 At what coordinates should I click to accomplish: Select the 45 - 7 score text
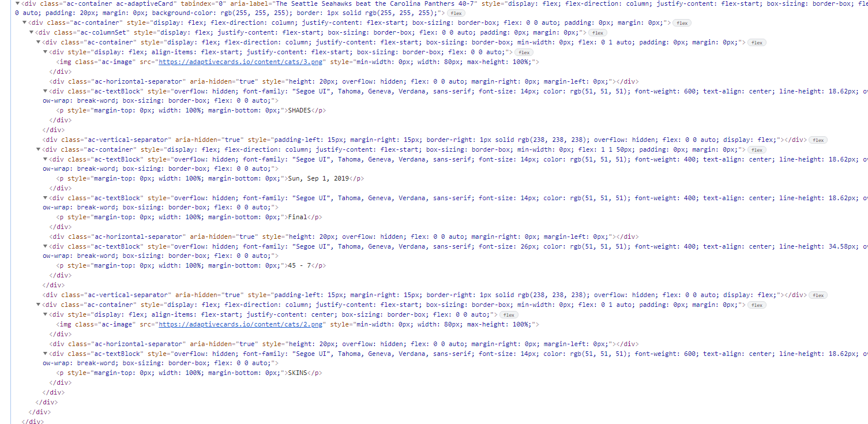(x=299, y=266)
